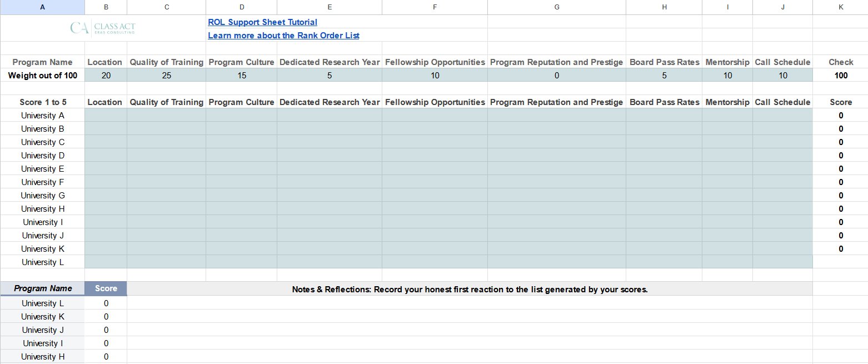Select the Mentorship weight cell showing 10

click(727, 75)
